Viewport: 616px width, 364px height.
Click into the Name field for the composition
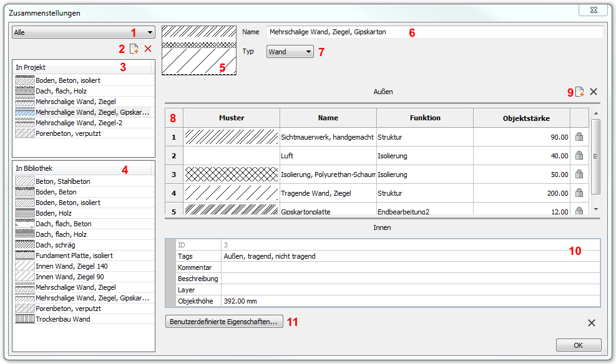435,32
